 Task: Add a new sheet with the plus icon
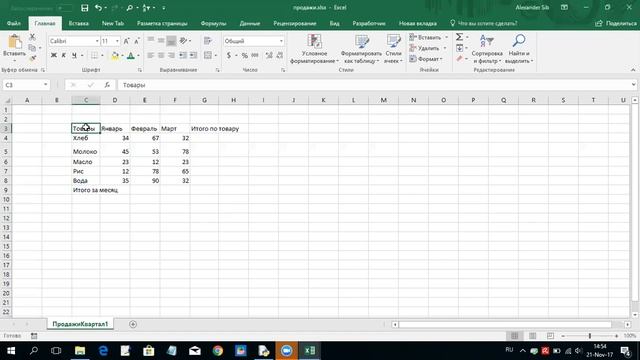tap(133, 324)
